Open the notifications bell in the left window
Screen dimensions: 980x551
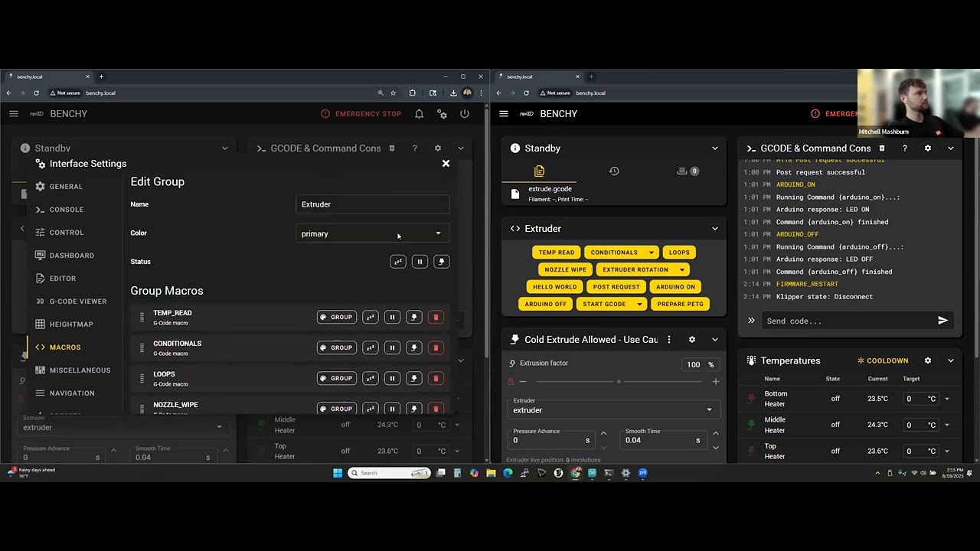(x=419, y=114)
